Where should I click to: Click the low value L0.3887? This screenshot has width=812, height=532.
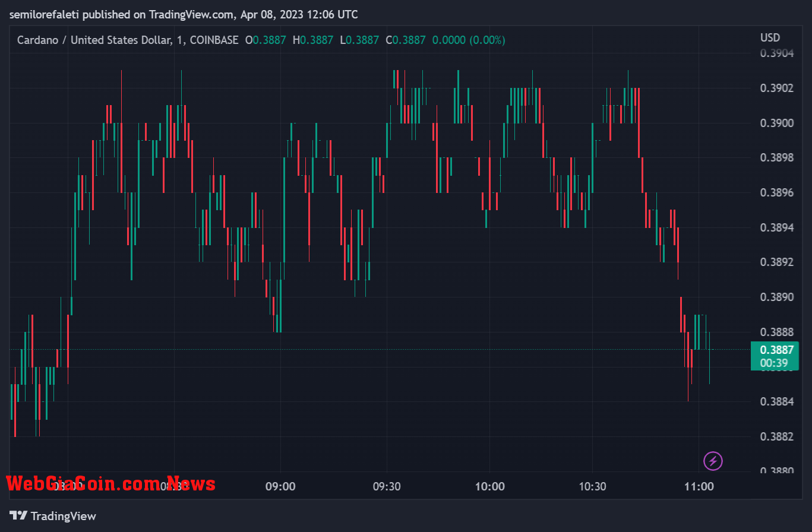(359, 40)
